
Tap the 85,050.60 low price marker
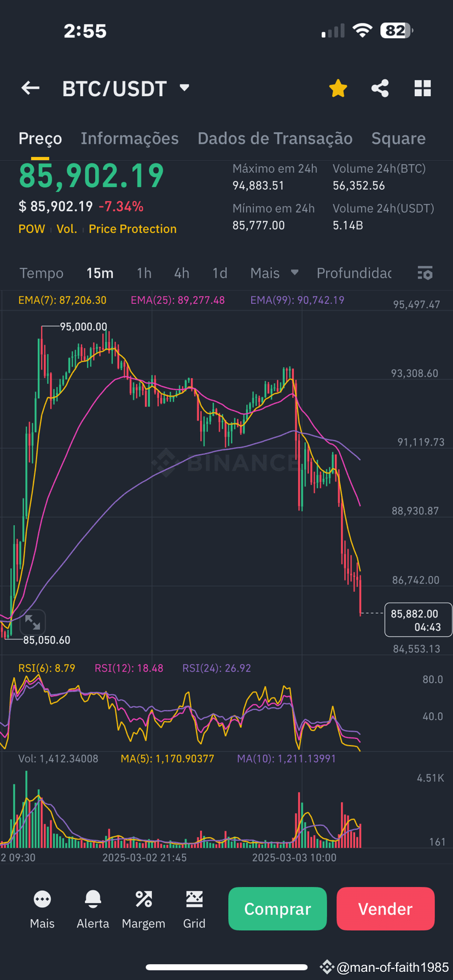[x=47, y=640]
